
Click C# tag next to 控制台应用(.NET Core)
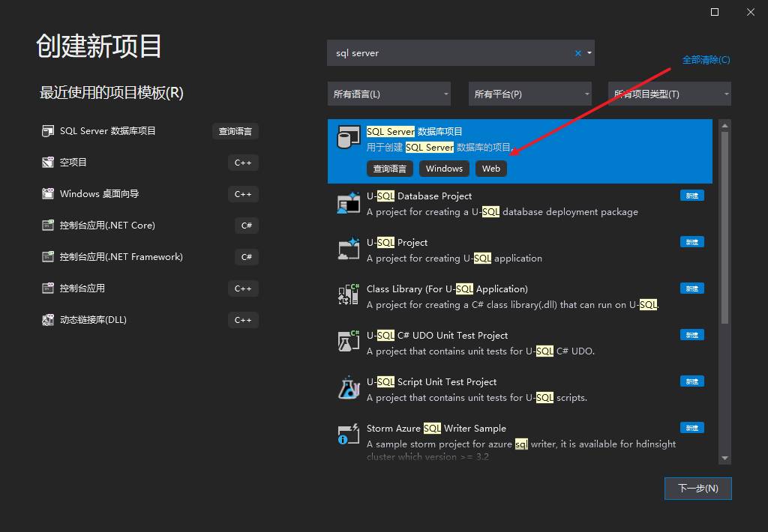(x=246, y=225)
